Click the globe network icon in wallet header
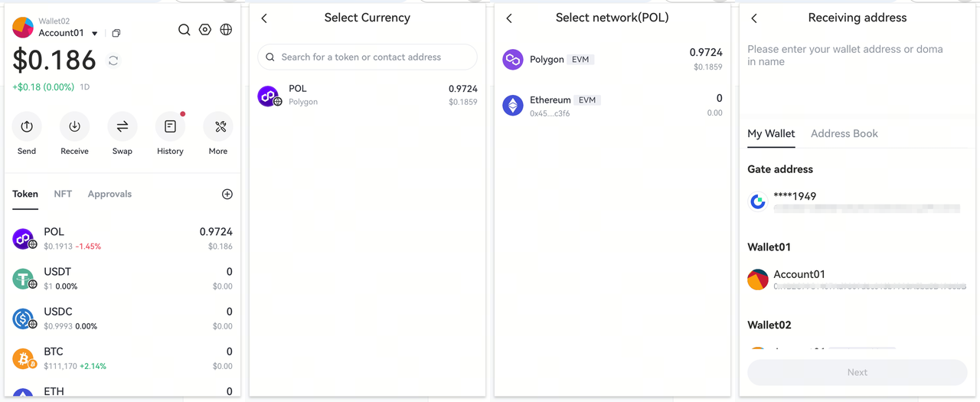 (226, 30)
